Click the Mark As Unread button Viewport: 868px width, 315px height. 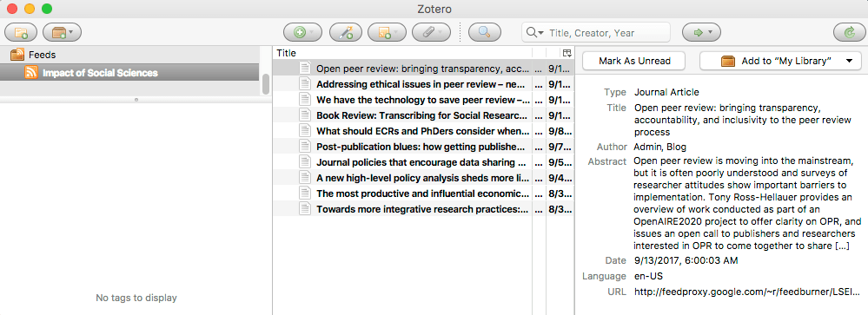[x=634, y=61]
